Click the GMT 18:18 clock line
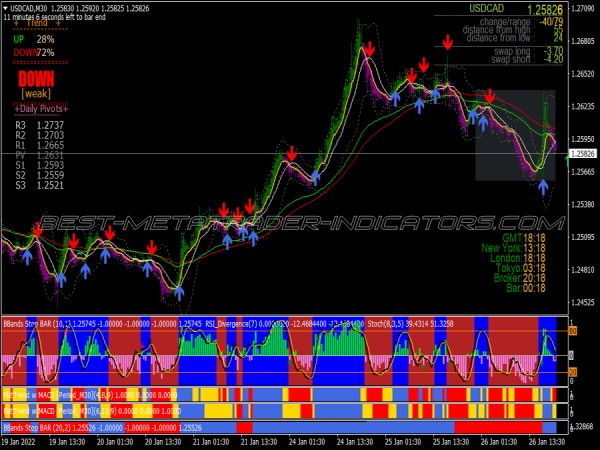The image size is (600, 450). click(x=524, y=238)
